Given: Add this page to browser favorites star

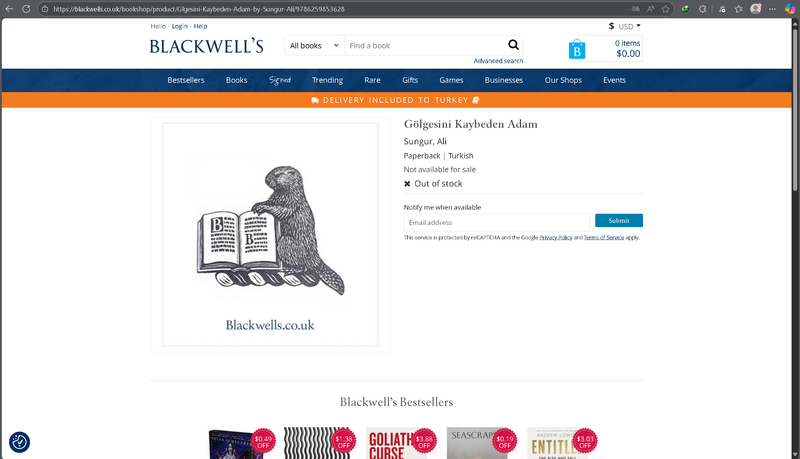Looking at the screenshot, I should click(x=665, y=9).
